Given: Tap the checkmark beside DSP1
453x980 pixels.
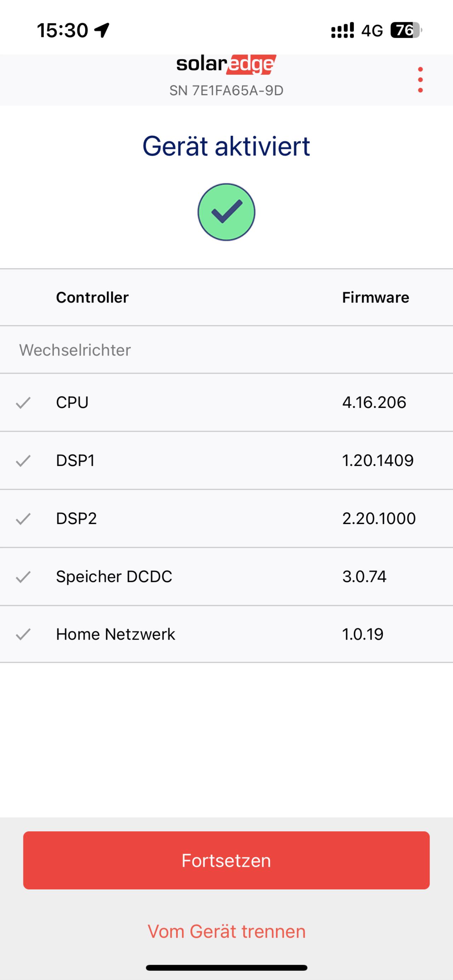Looking at the screenshot, I should [23, 461].
